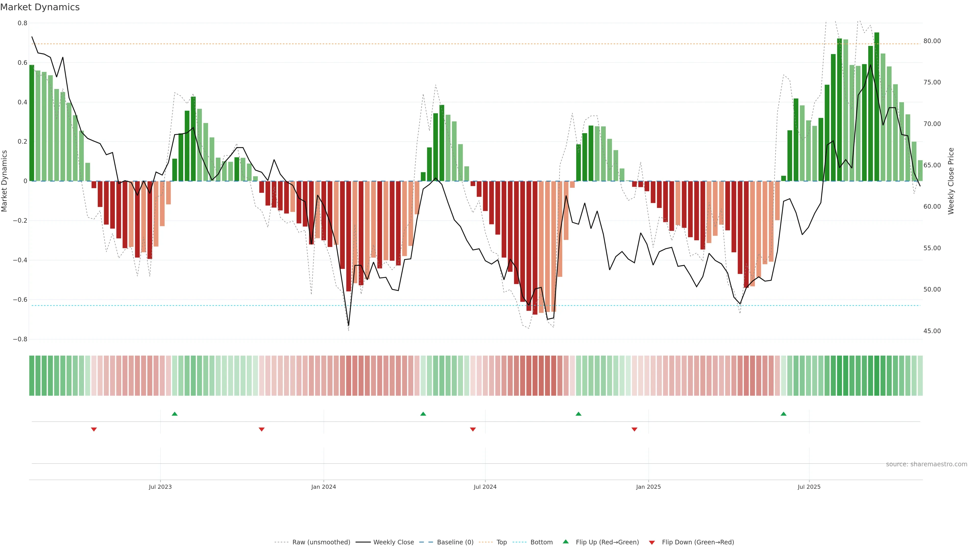Click the green flip-up marker between Jan and Jul 2024
The width and height of the screenshot is (980, 551).
(423, 414)
